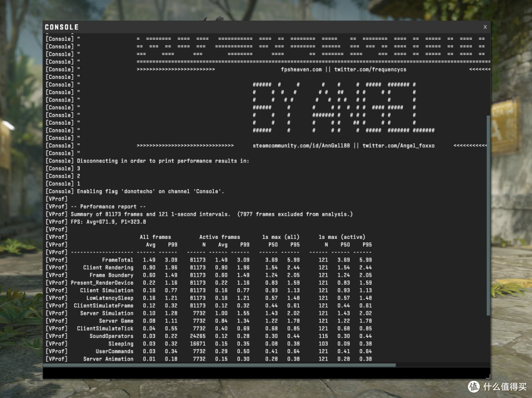This screenshot has width=532, height=398.
Task: Click the 'FrameTotal' row label
Action: click(117, 260)
